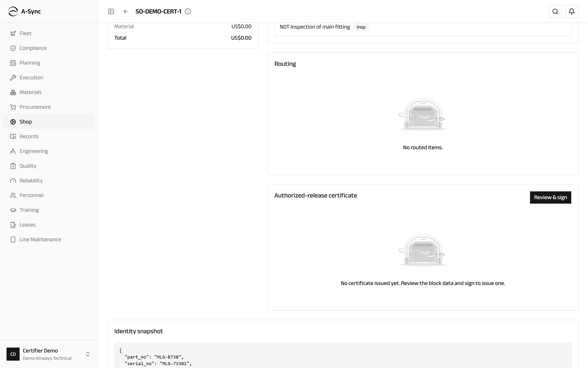The height and width of the screenshot is (368, 588).
Task: Click the Authorized-release certificate heading
Action: 316,195
